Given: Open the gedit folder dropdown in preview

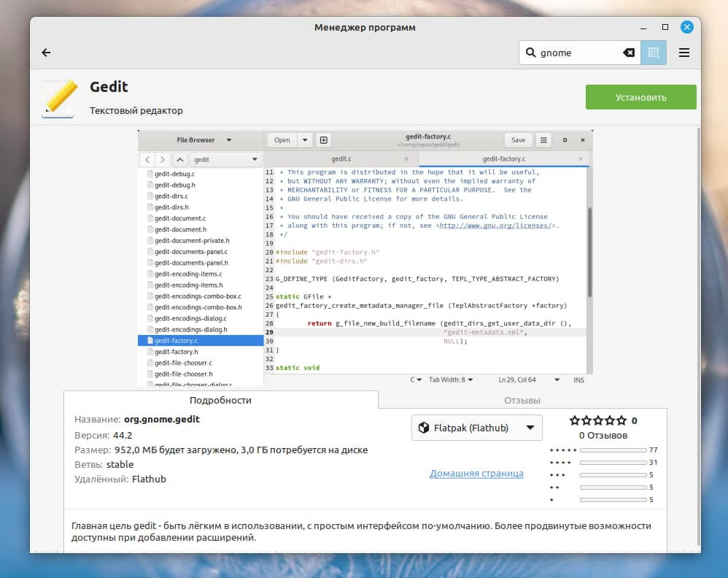Looking at the screenshot, I should (x=225, y=159).
